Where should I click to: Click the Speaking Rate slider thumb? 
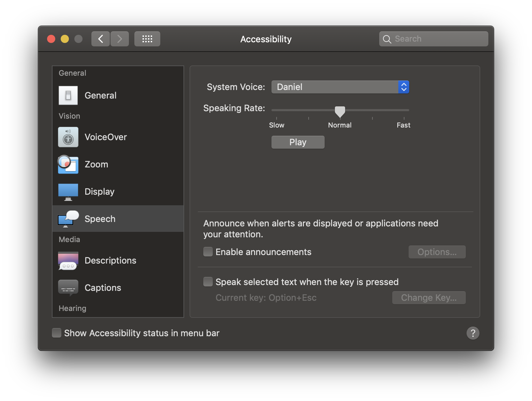(x=340, y=111)
